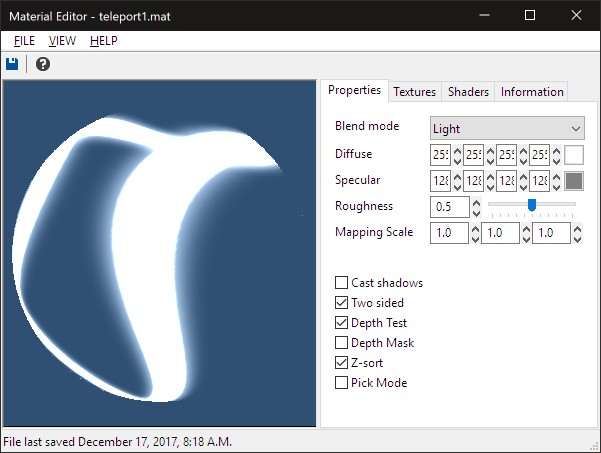The height and width of the screenshot is (453, 601).
Task: Disable the Depth Test checkbox
Action: [342, 323]
